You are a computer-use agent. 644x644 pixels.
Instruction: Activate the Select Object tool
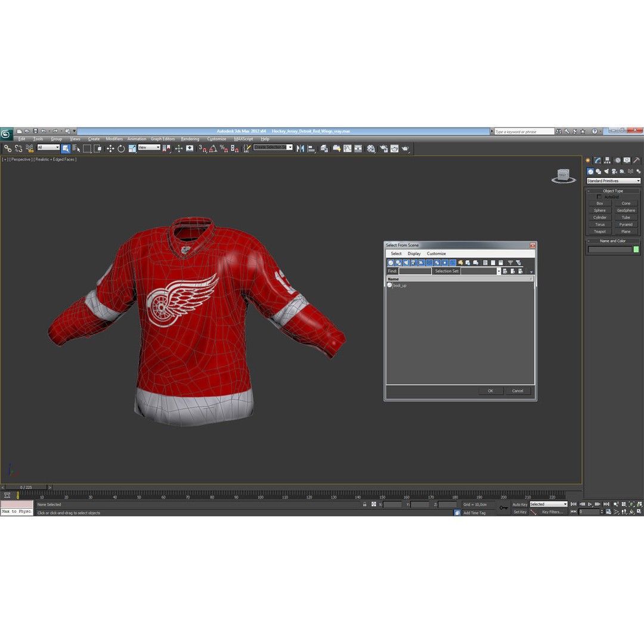66,148
